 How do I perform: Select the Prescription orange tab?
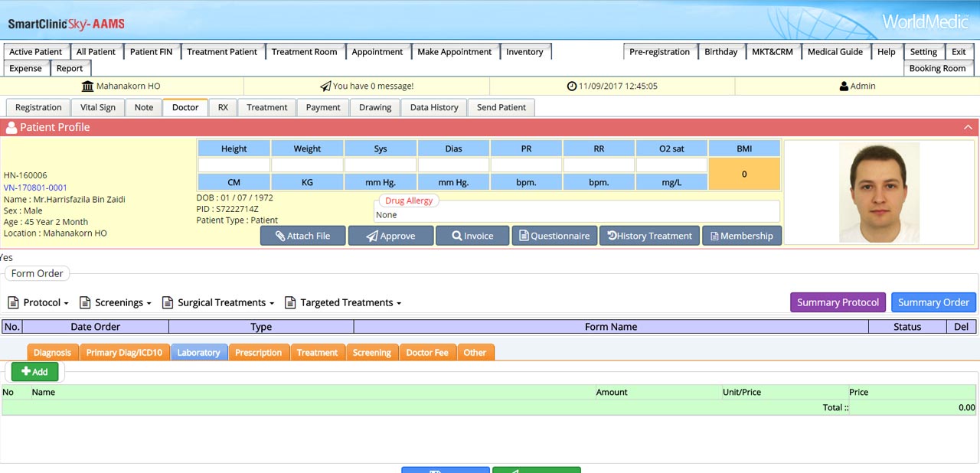point(258,352)
